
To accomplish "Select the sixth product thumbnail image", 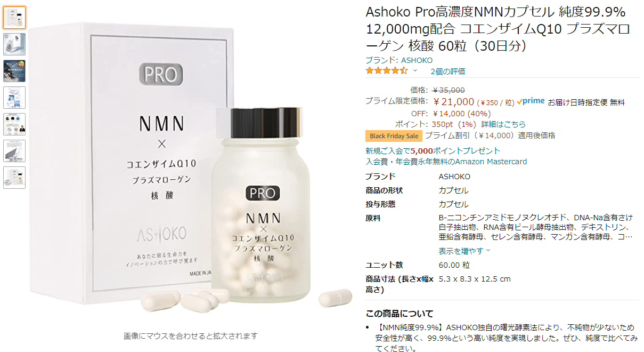I will [x=14, y=151].
